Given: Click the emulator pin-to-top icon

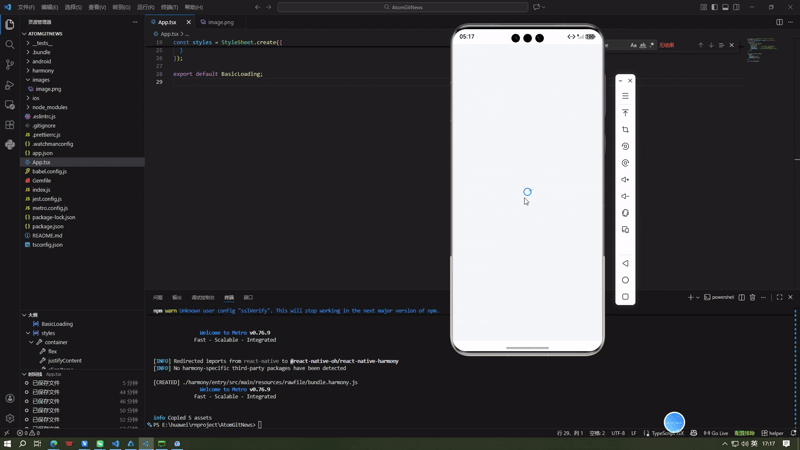Looking at the screenshot, I should pos(625,113).
